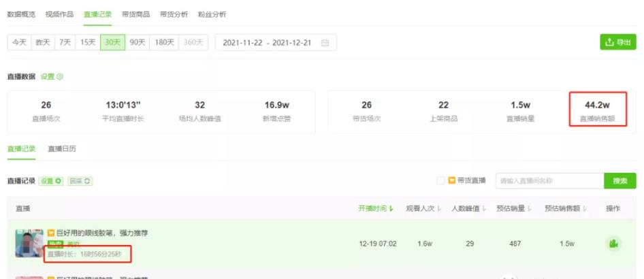Select the 90天 time range
The image size is (644, 279).
pyautogui.click(x=138, y=42)
